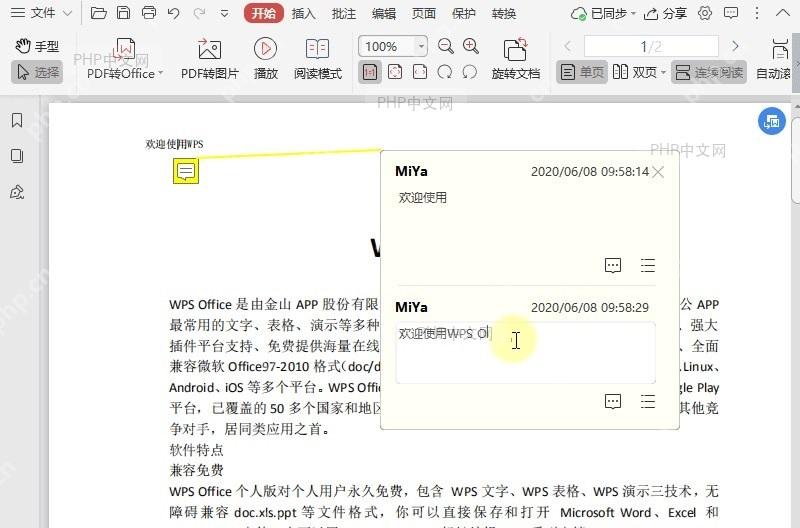800x528 pixels.
Task: Select the 单页 single page layout
Action: coord(582,72)
